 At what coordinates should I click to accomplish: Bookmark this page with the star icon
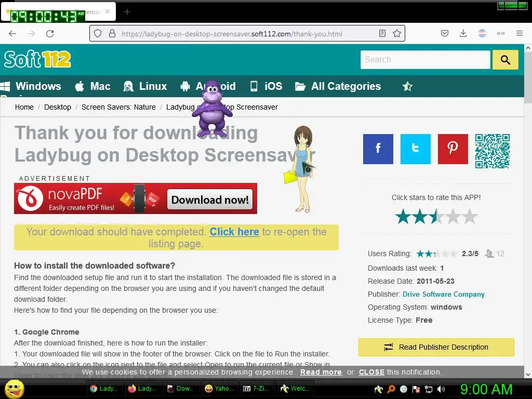(396, 34)
